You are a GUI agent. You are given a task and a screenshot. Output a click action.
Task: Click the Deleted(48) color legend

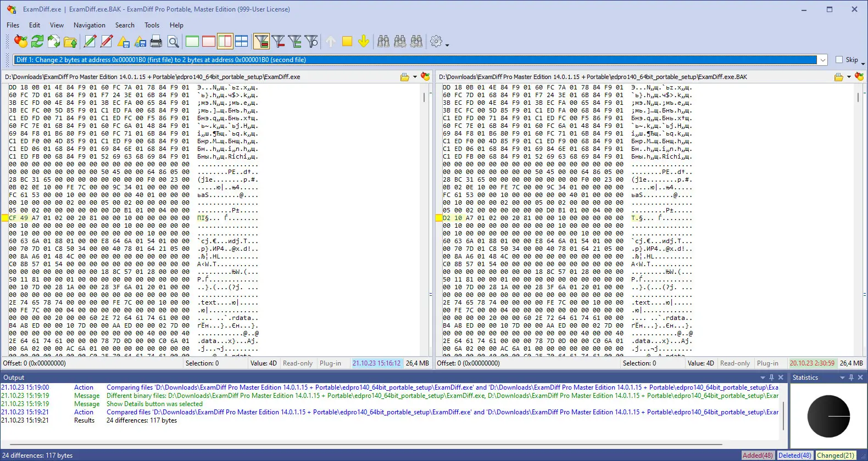795,456
